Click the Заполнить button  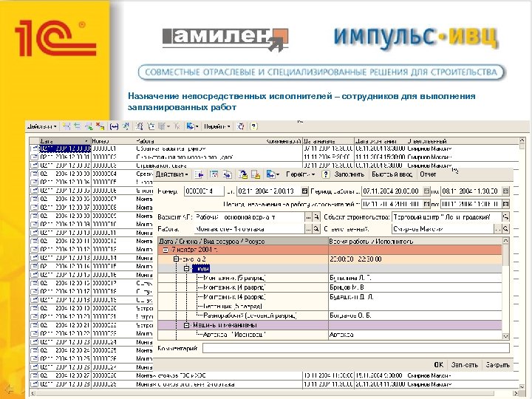coord(349,174)
